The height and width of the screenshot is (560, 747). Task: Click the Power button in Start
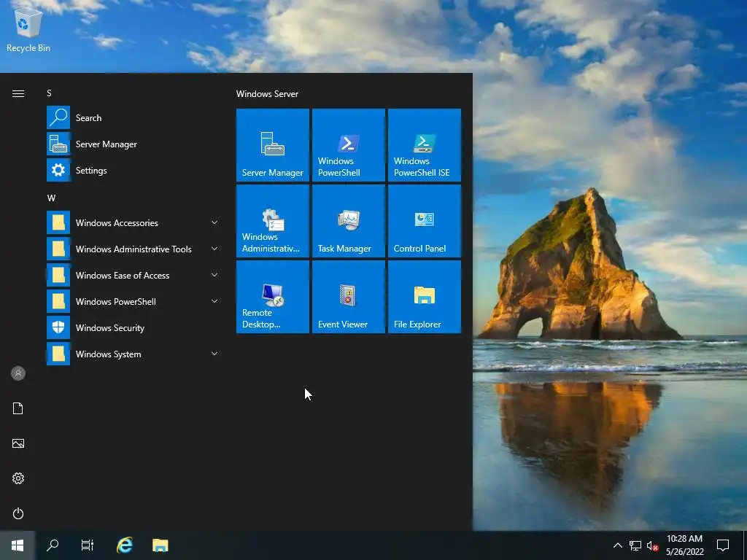point(18,513)
